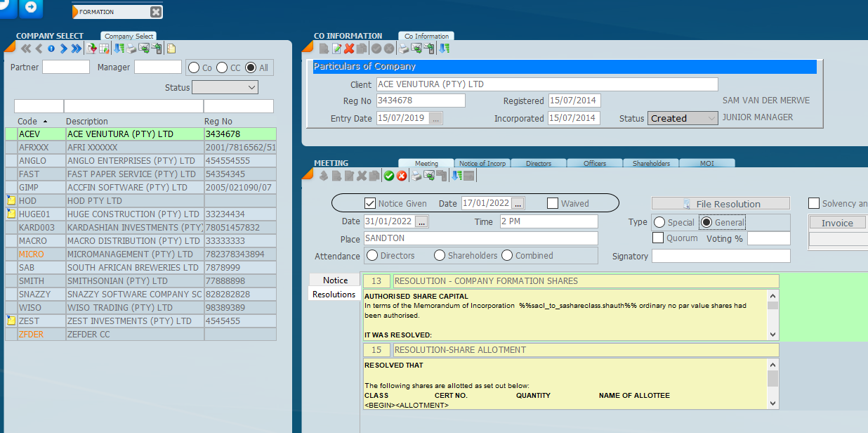Expand the company Status dropdown showing Created
Screen dimensions: 868x433
point(682,118)
